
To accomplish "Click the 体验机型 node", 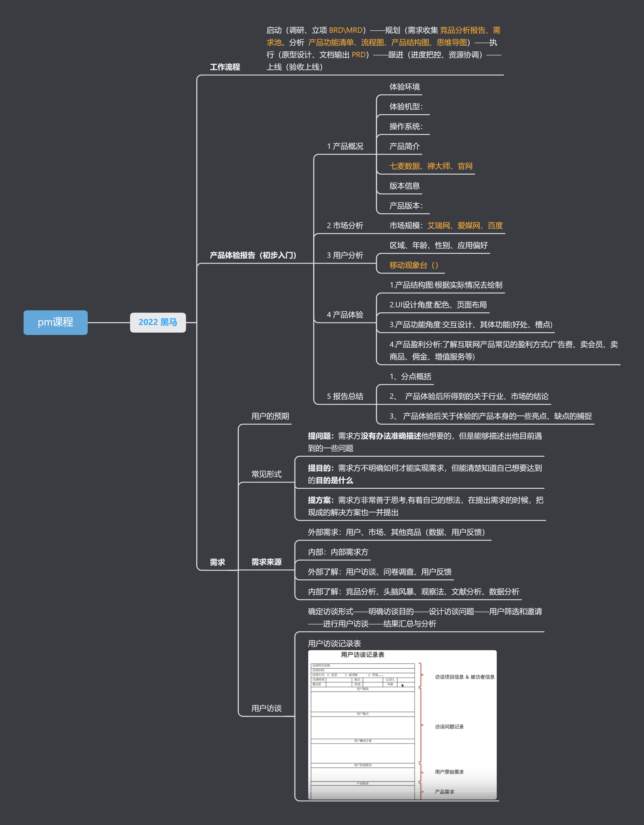I will point(406,107).
